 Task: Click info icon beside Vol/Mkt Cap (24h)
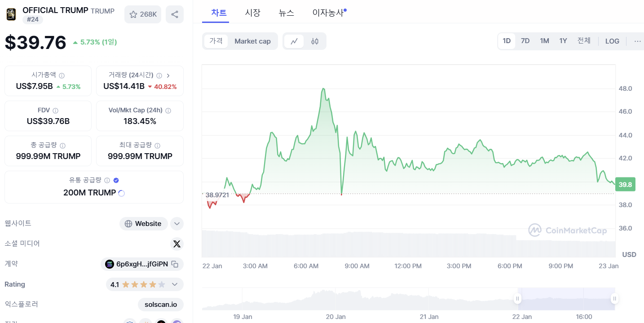pyautogui.click(x=168, y=111)
